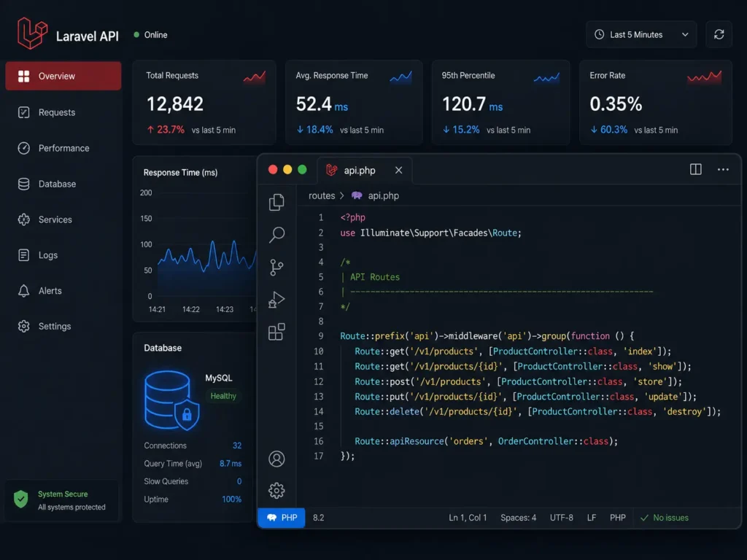
Task: Click the Healthy status badge
Action: pos(223,396)
